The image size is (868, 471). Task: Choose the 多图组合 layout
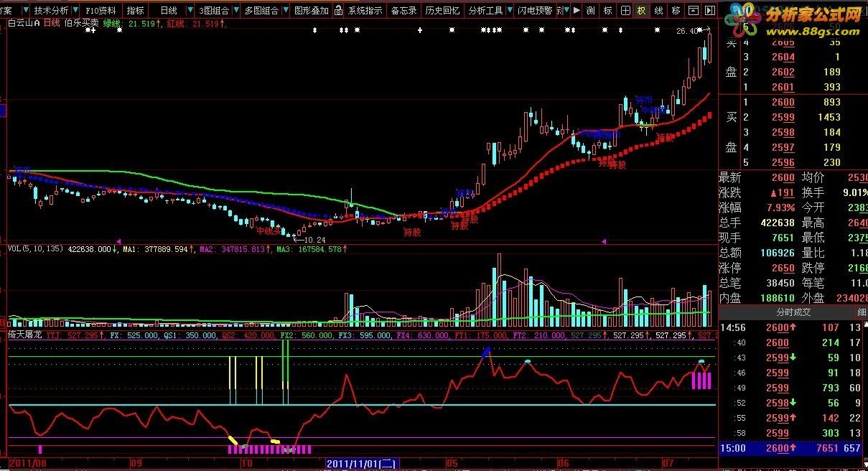(x=261, y=11)
